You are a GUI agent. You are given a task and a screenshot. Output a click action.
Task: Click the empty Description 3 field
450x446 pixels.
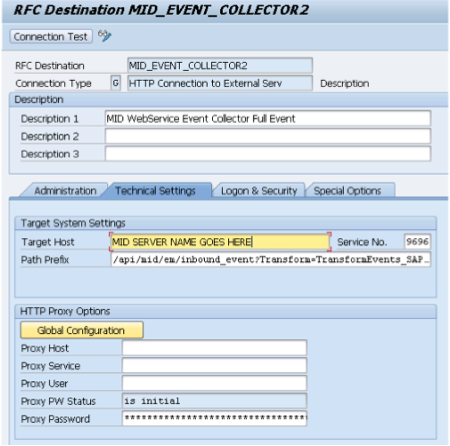point(268,154)
